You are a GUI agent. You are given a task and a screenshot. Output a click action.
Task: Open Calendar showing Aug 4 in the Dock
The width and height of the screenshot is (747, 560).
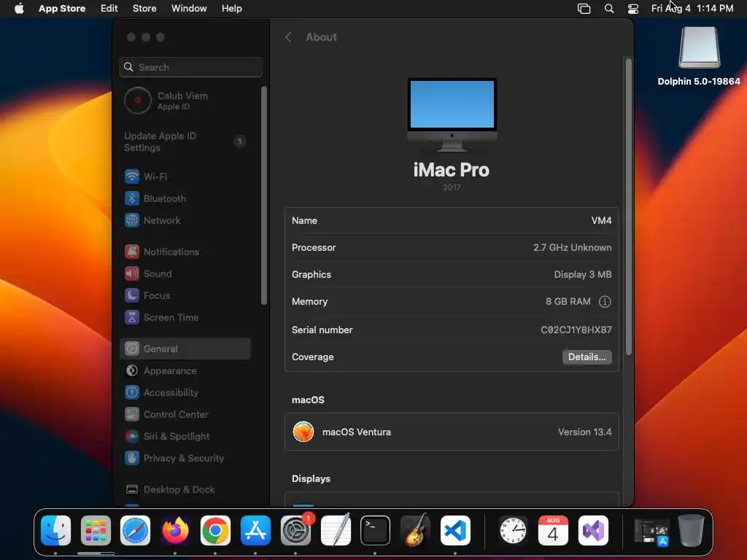point(553,531)
